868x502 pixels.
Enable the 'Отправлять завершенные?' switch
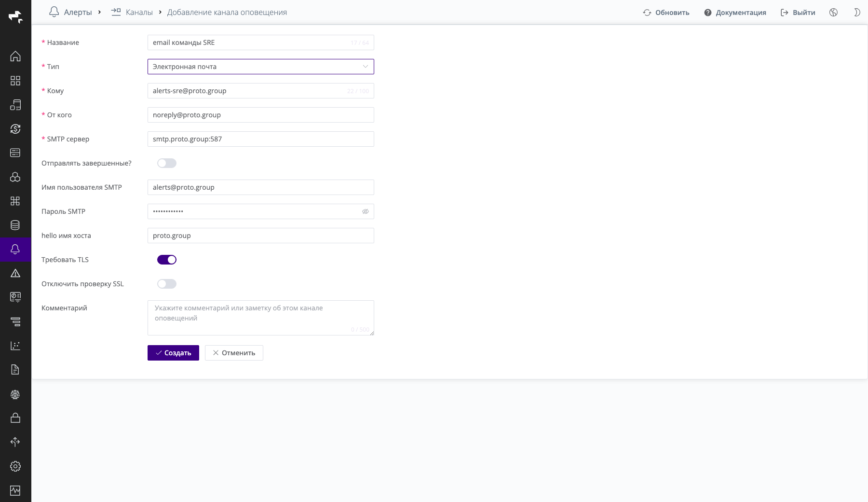[x=167, y=163]
